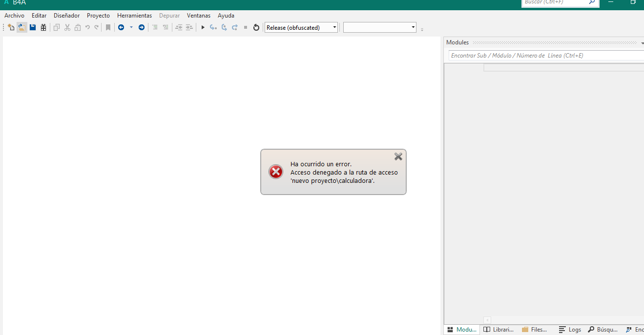
Task: Click the clean project rebuild icon
Action: click(x=256, y=27)
